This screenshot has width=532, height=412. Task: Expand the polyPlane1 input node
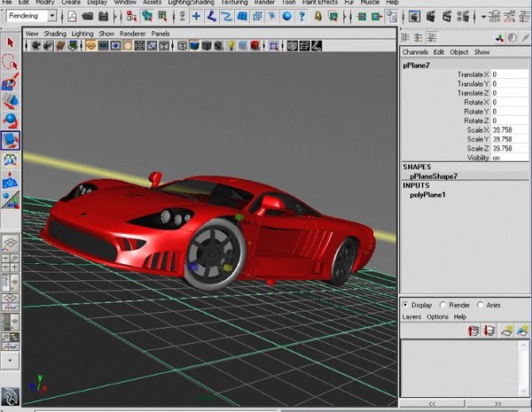pyautogui.click(x=427, y=194)
